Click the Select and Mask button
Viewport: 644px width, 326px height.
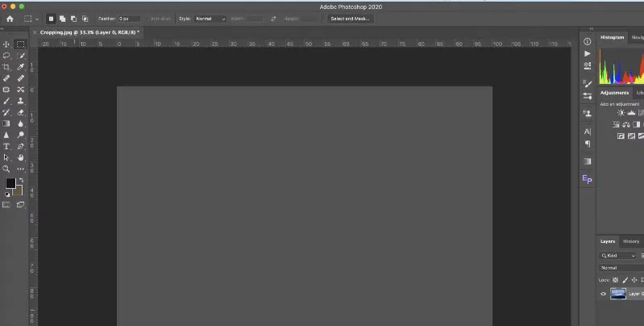coord(351,18)
